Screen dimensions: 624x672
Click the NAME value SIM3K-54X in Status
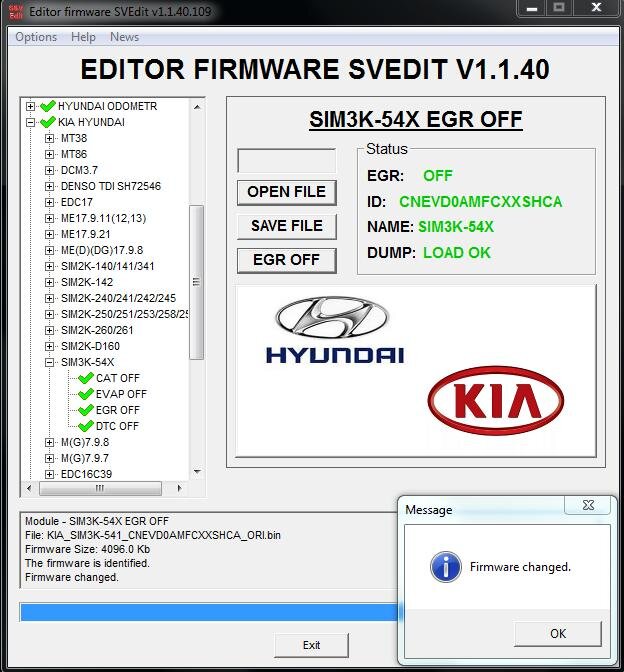pyautogui.click(x=456, y=227)
